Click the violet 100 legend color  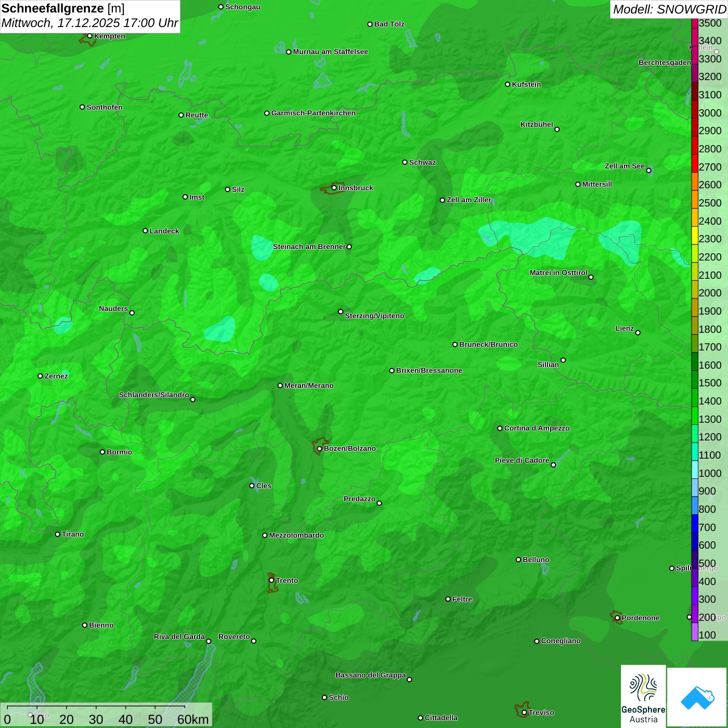pyautogui.click(x=695, y=632)
